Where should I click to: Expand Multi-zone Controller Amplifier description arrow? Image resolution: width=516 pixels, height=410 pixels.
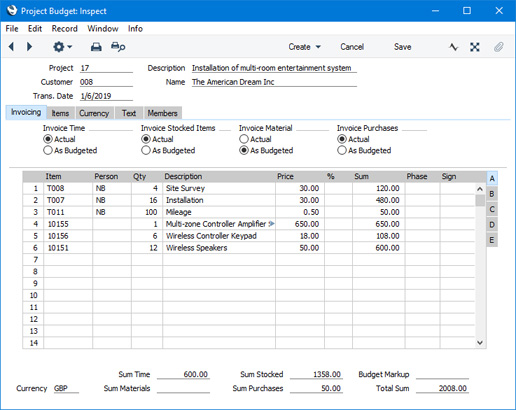tap(272, 224)
